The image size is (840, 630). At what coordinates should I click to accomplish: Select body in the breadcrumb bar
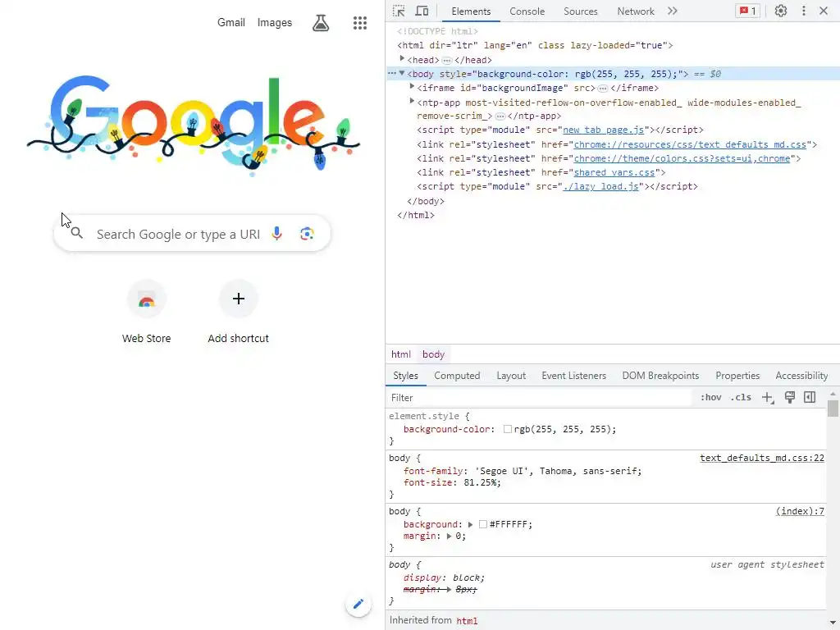433,354
